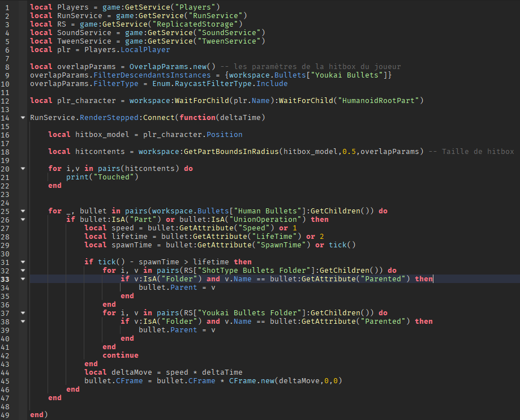Collapse the Youkai Bullets Folder loop

click(x=22, y=312)
